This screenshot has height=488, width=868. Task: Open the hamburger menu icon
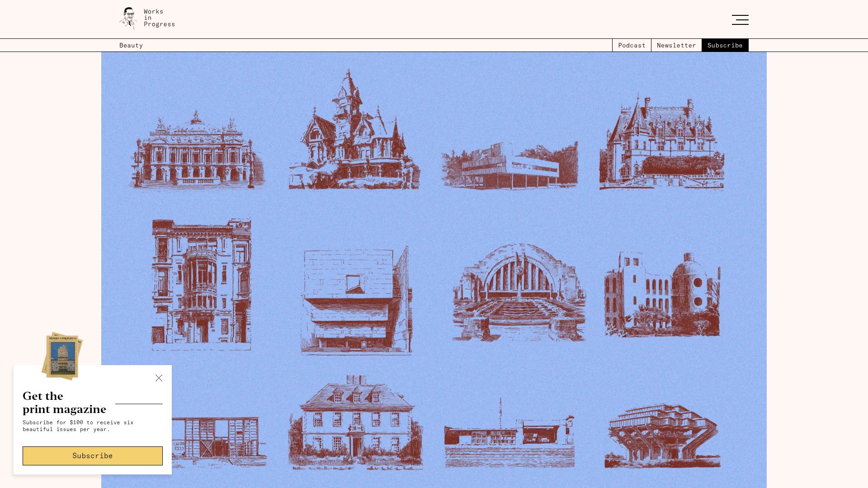[x=740, y=20]
